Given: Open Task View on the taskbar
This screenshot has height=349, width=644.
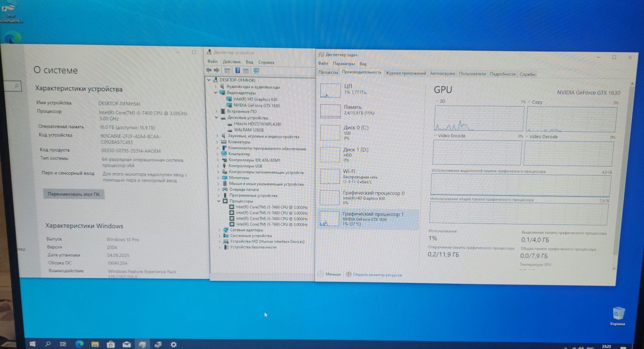Looking at the screenshot, I should pos(63,344).
